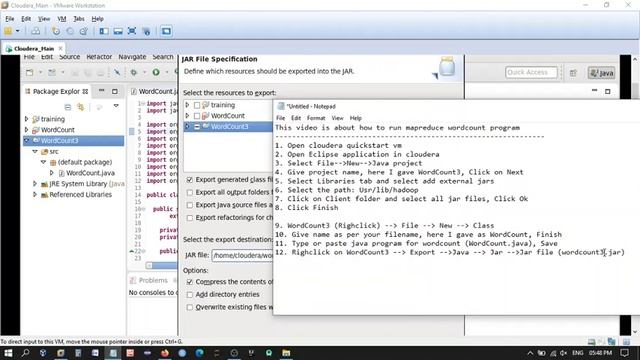Open Notepad View menu

point(337,118)
